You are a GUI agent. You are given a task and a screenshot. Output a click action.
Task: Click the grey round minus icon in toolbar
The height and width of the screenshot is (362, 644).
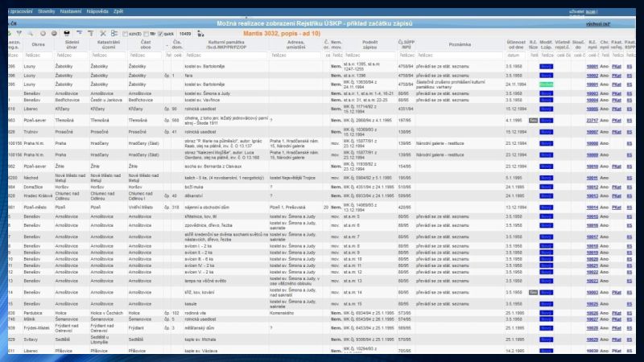[54, 33]
